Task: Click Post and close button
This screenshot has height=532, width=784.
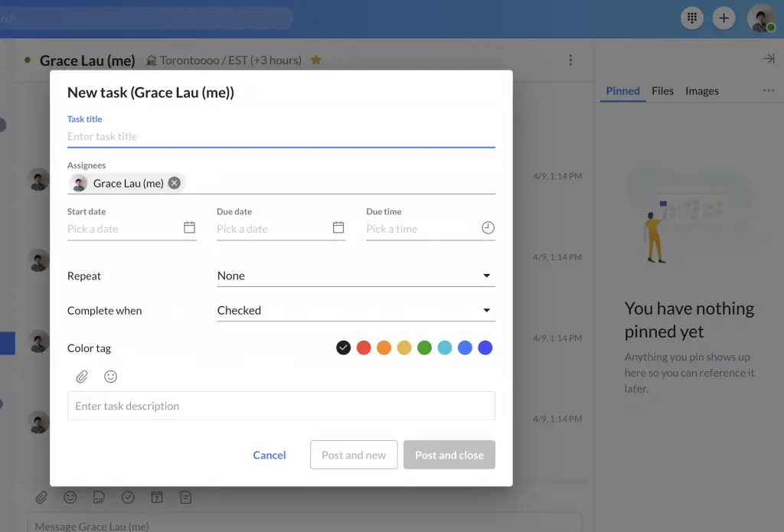Action: coord(449,455)
